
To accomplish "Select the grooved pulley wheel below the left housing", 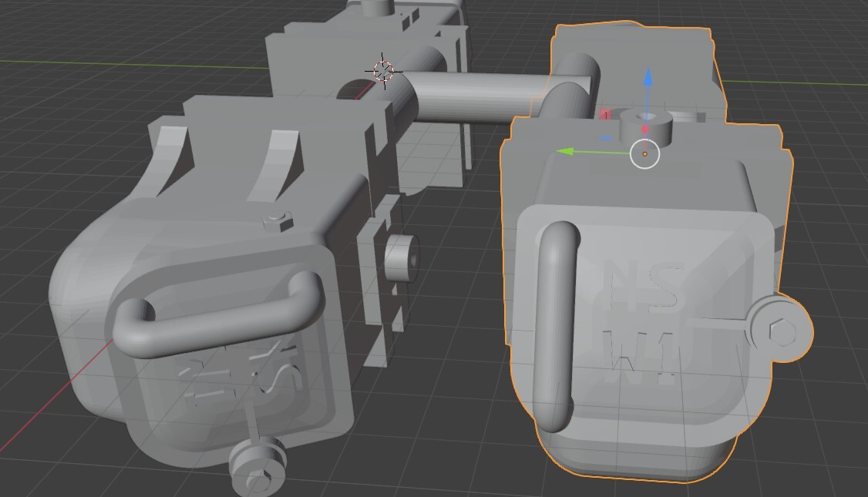I will click(x=259, y=465).
